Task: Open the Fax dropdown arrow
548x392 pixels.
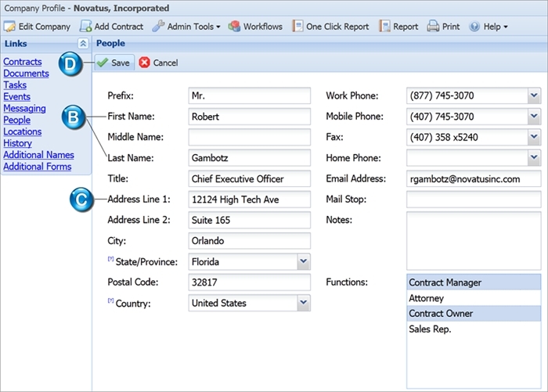Action: (x=534, y=137)
